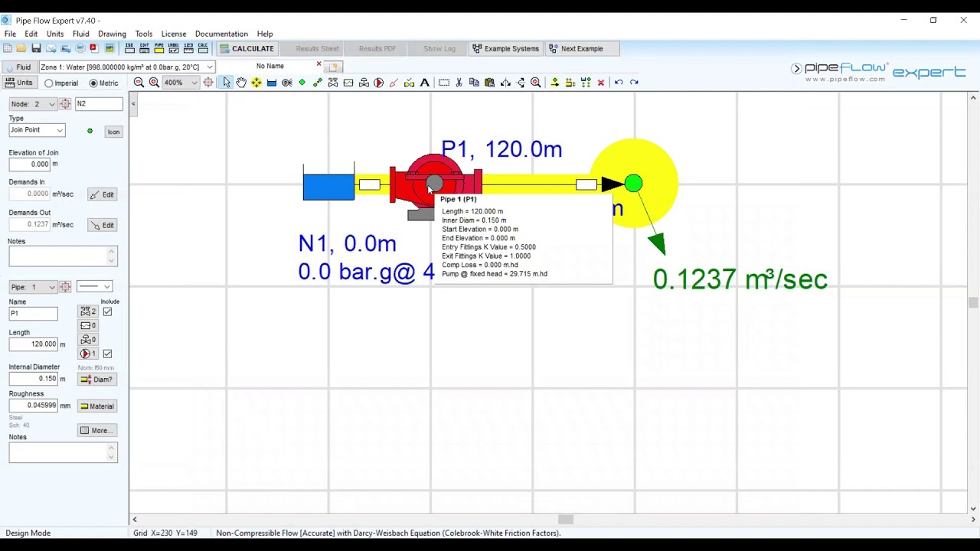980x551 pixels.
Task: Click the Cut scissors icon
Action: 459,83
